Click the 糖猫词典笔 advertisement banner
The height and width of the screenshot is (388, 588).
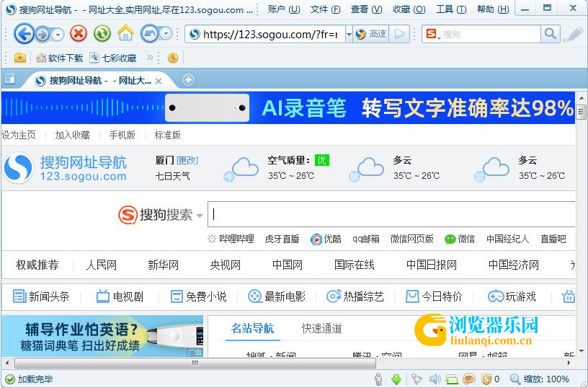pyautogui.click(x=102, y=336)
